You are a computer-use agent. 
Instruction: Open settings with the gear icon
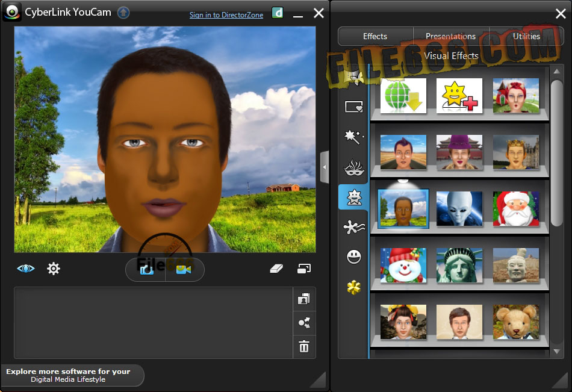[x=53, y=269]
